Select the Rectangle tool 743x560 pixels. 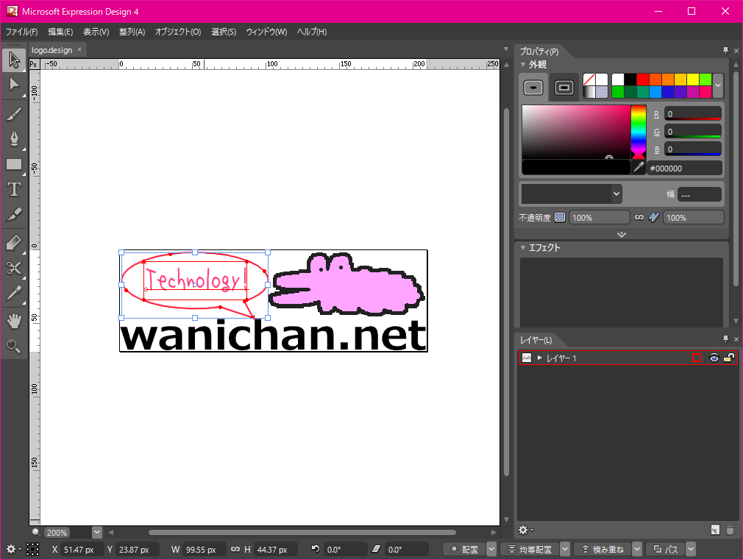click(14, 165)
